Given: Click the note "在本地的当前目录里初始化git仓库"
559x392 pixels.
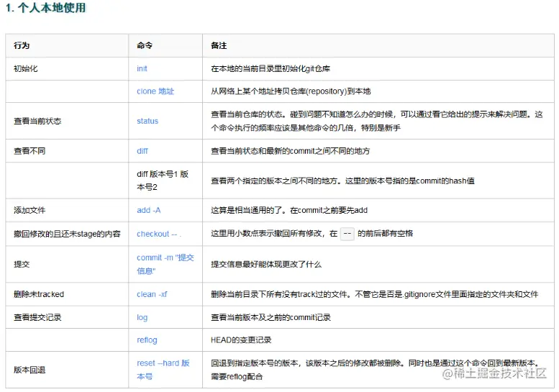Looking at the screenshot, I should point(271,69).
